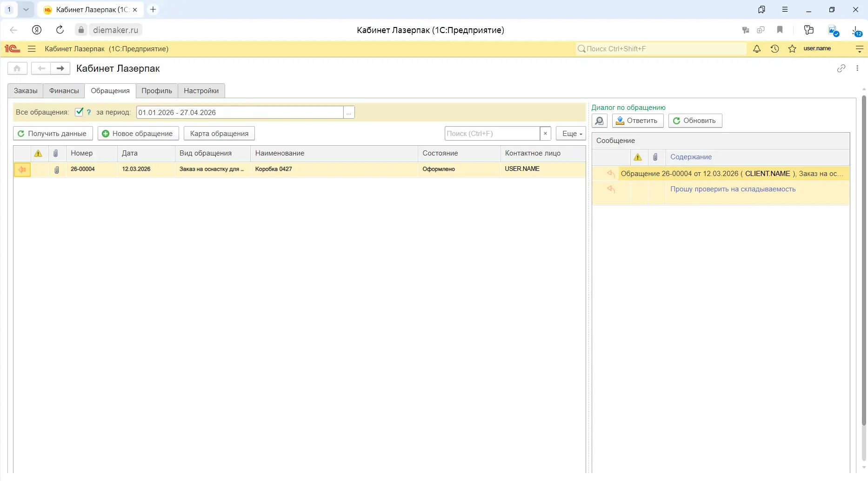Click attachment column header in messages table

click(655, 157)
